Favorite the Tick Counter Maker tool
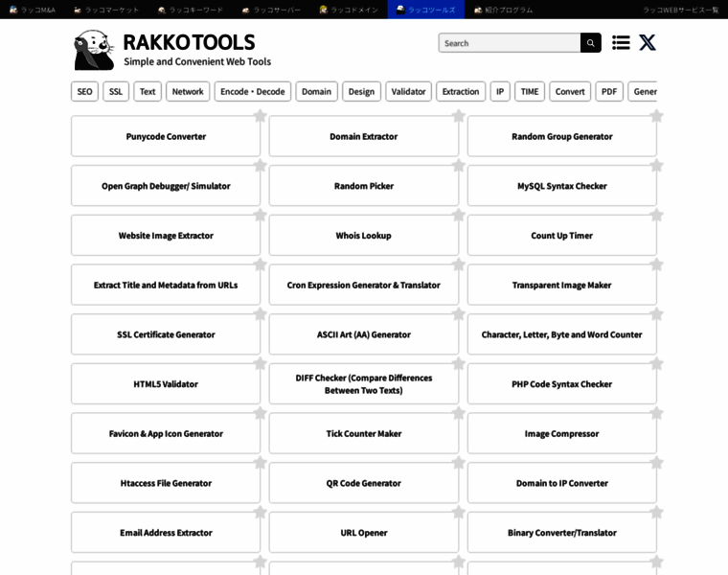This screenshot has height=575, width=728. click(x=458, y=413)
